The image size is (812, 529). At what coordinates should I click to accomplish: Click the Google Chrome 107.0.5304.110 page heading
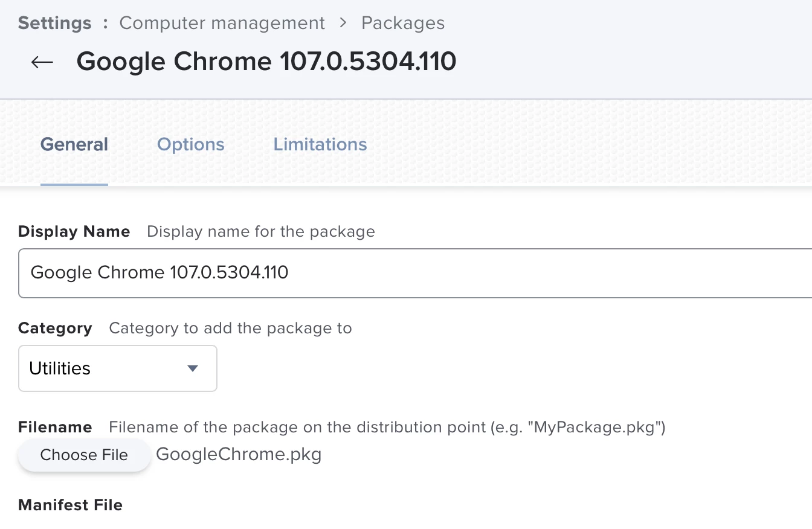(266, 62)
